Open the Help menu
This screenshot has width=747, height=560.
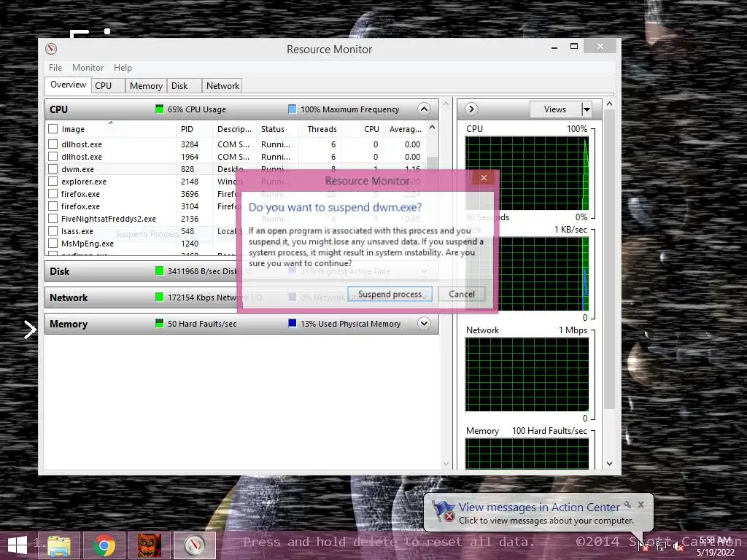tap(123, 68)
